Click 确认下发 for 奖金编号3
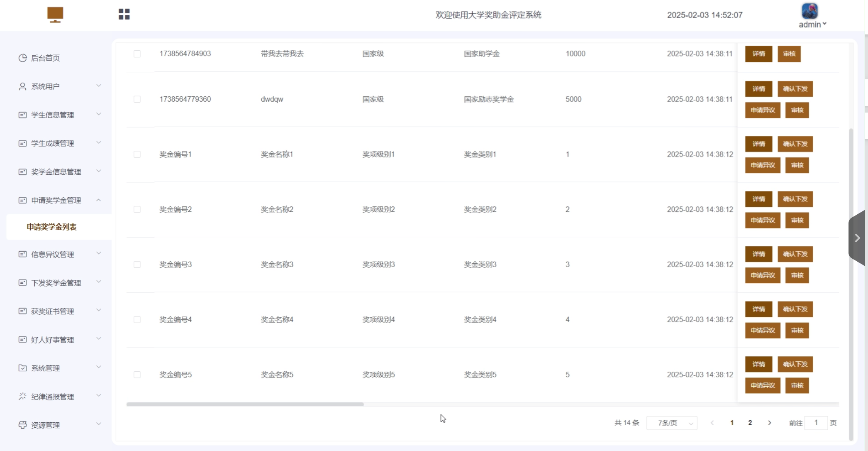Viewport: 868px width, 451px height. (x=795, y=254)
